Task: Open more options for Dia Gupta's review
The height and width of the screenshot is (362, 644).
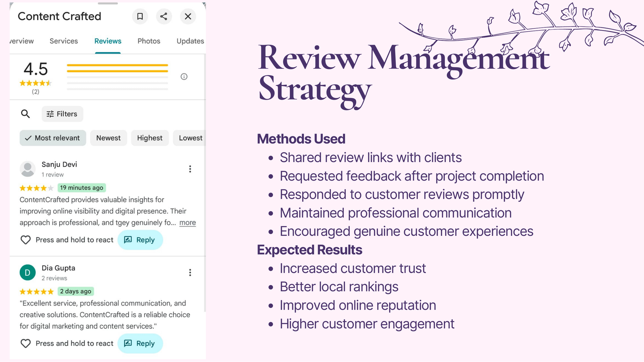Action: click(190, 273)
